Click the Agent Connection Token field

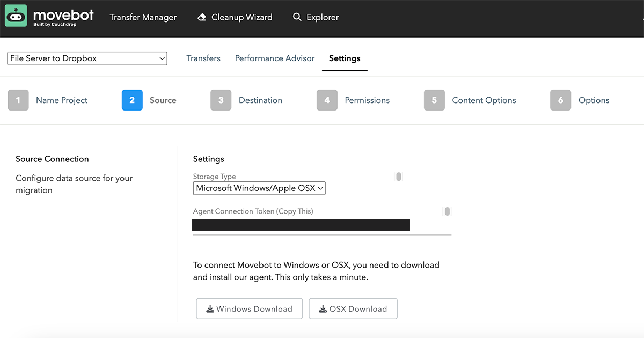[x=301, y=224]
